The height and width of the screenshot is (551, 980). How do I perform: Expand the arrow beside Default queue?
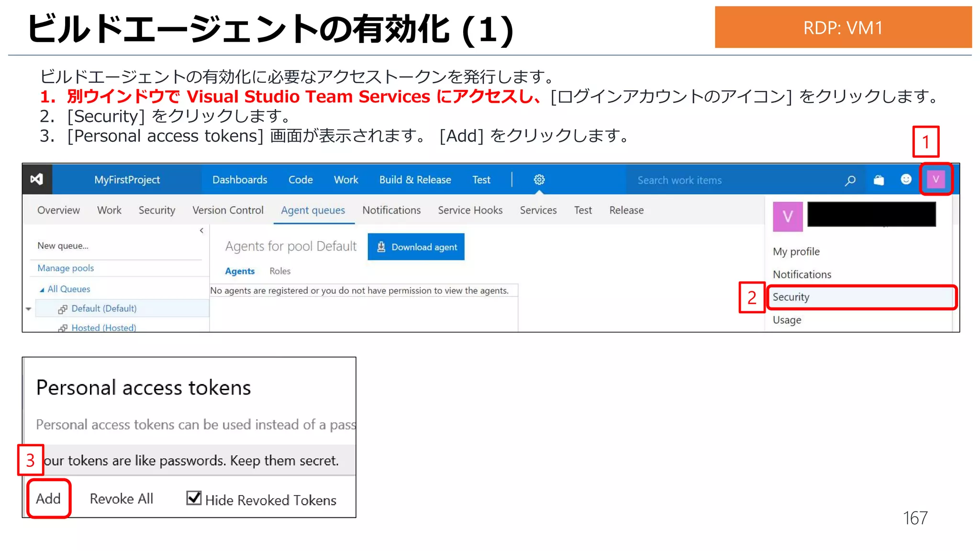point(28,309)
